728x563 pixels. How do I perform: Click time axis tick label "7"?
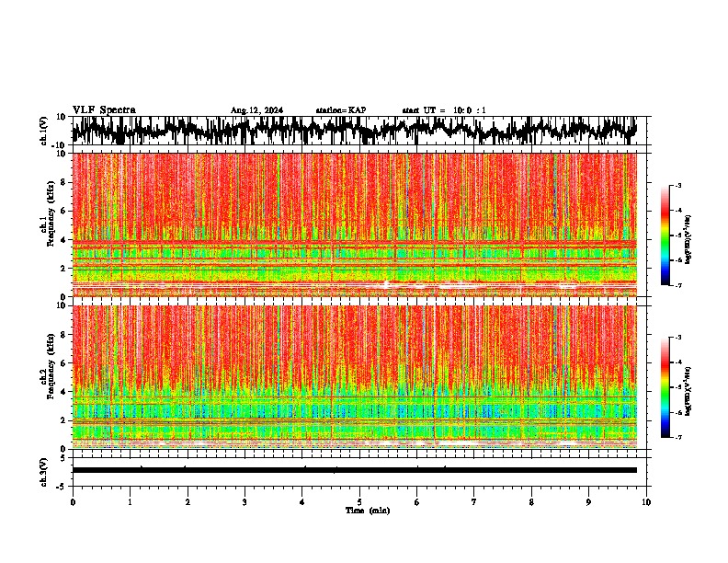[474, 502]
